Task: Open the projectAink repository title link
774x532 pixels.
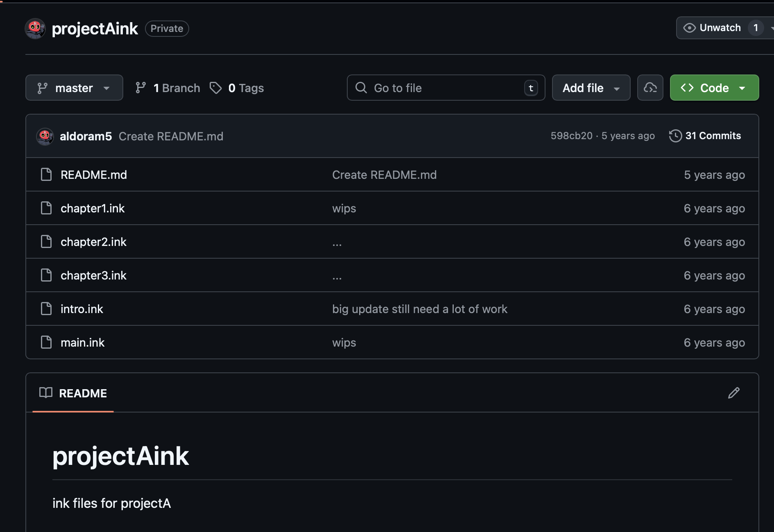Action: pos(95,29)
